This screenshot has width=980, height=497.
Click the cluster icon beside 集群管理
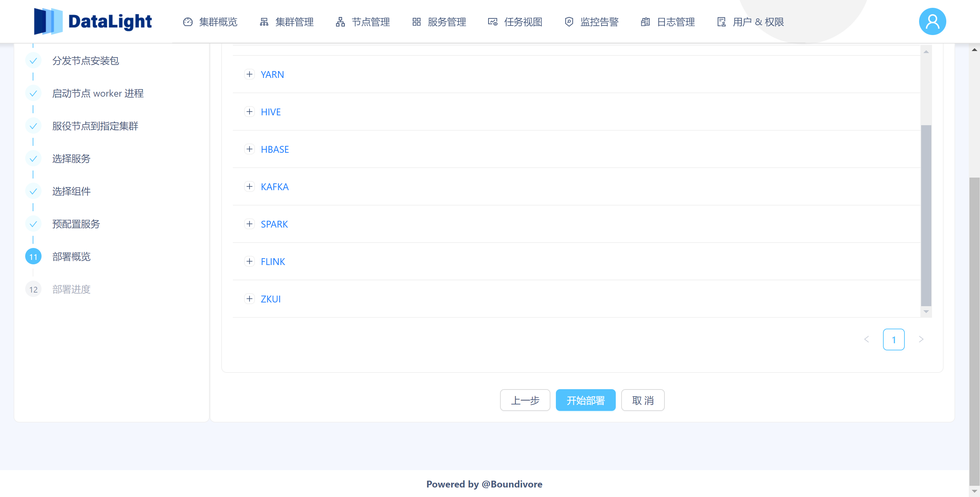(x=264, y=22)
